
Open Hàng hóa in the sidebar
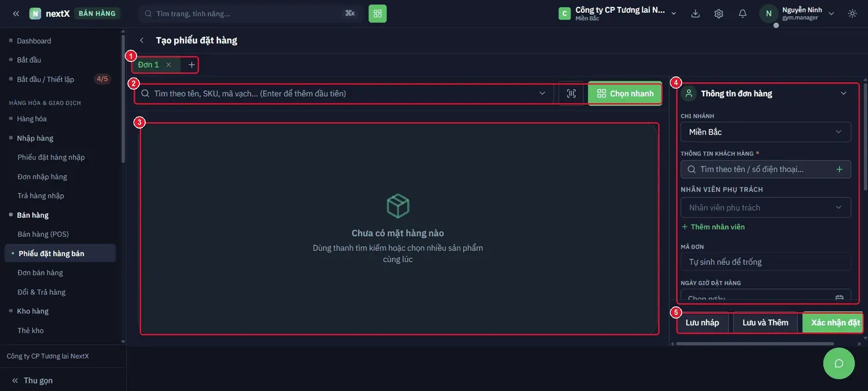pos(32,119)
